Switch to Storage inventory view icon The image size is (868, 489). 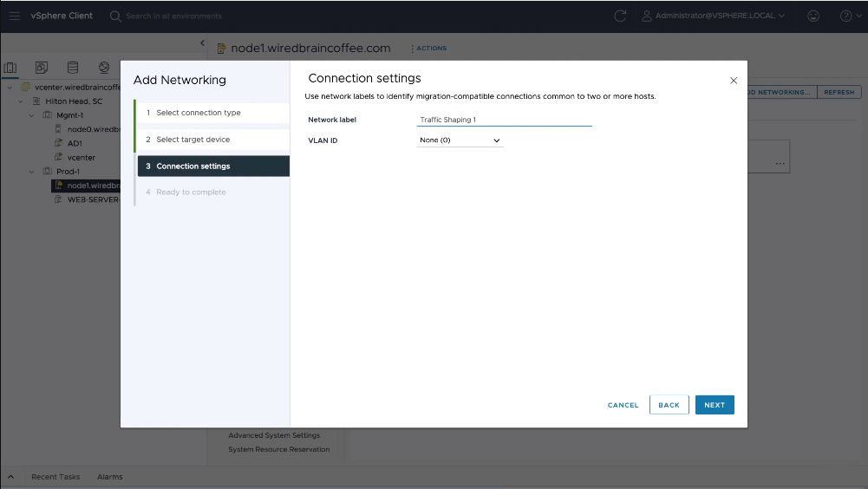[x=73, y=68]
